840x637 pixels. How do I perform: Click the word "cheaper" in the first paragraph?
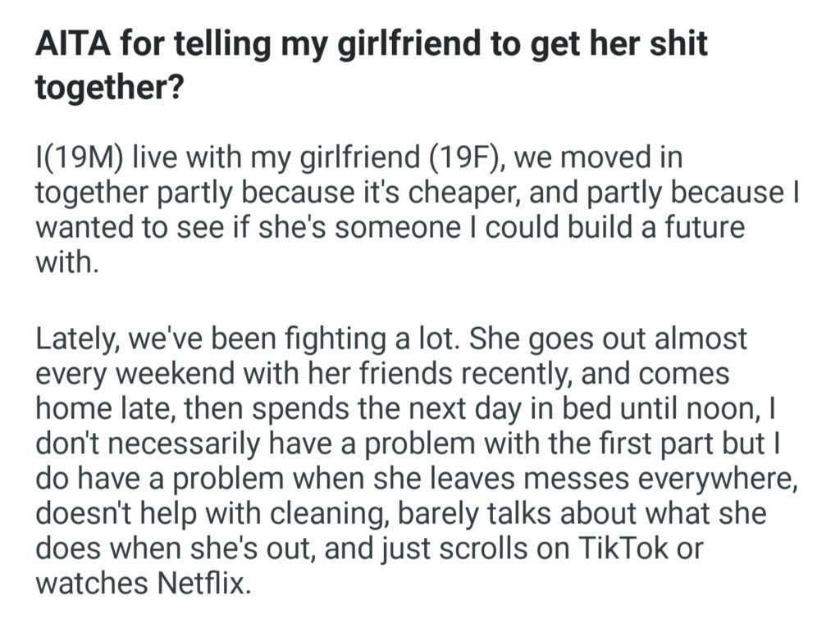click(460, 193)
